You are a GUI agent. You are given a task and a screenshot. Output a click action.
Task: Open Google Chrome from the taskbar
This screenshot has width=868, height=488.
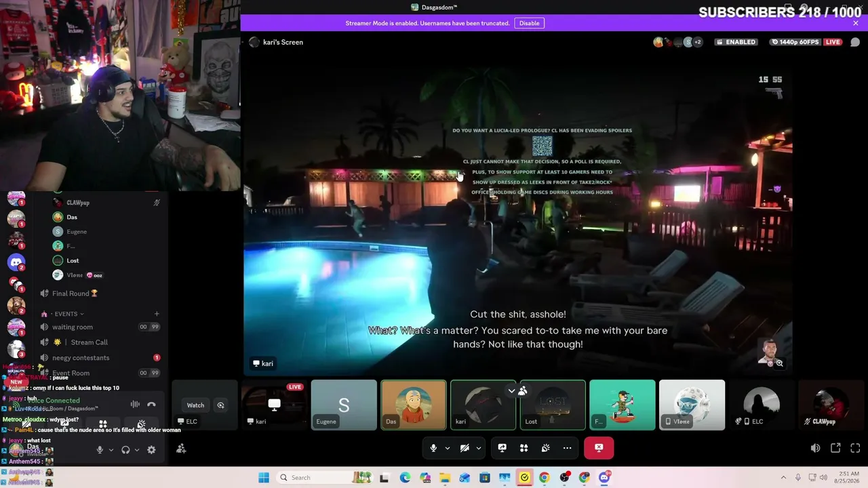pos(545,478)
